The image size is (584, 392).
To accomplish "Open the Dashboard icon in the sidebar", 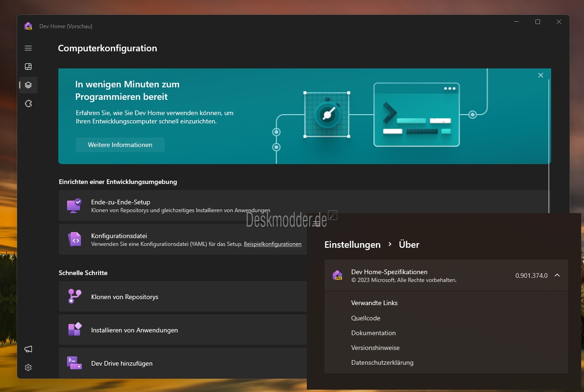I will [28, 67].
